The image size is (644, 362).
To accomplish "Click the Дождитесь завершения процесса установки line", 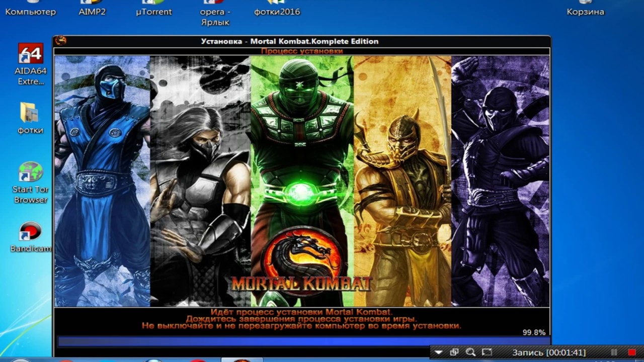I will click(301, 319).
